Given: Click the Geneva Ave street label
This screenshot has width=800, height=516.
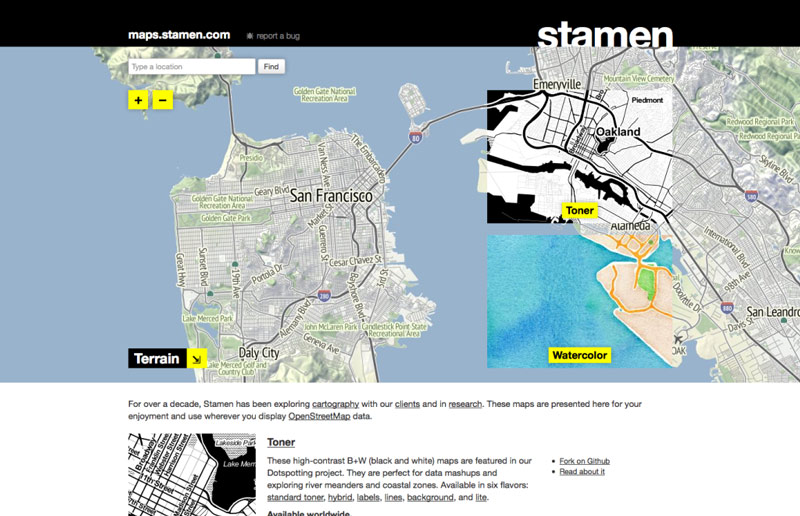Looking at the screenshot, I should coord(321,343).
